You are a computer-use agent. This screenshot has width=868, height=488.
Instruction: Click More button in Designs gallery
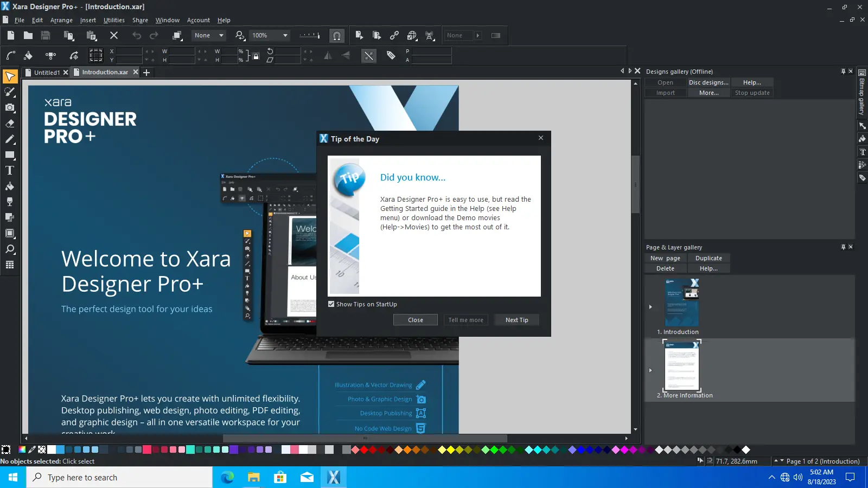[709, 93]
